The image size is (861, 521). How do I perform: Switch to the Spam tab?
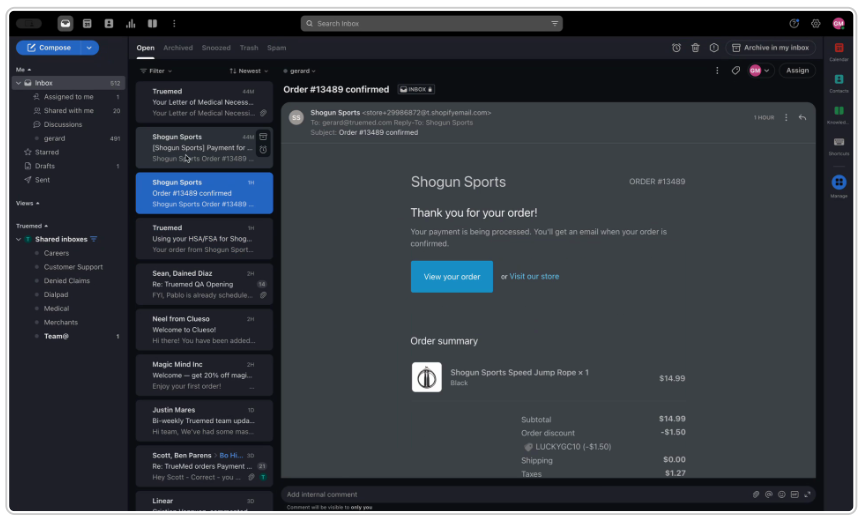(x=276, y=48)
